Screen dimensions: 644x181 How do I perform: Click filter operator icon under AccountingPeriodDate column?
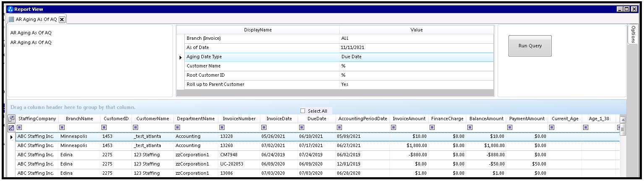[x=339, y=127]
